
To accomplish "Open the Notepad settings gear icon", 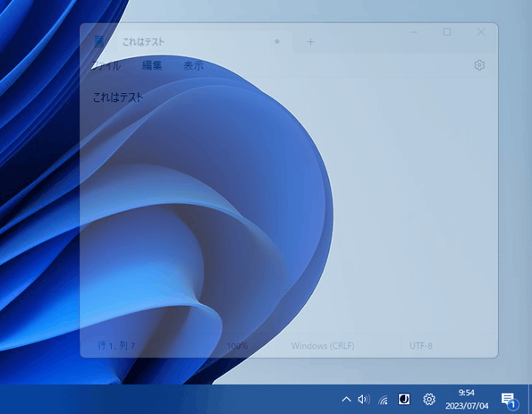I will tap(479, 64).
